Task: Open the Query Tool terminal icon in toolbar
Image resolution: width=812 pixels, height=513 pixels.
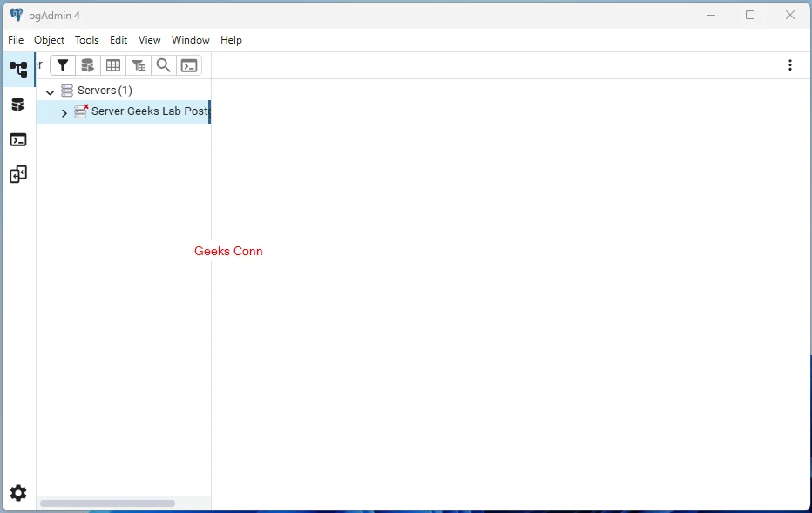Action: (189, 65)
